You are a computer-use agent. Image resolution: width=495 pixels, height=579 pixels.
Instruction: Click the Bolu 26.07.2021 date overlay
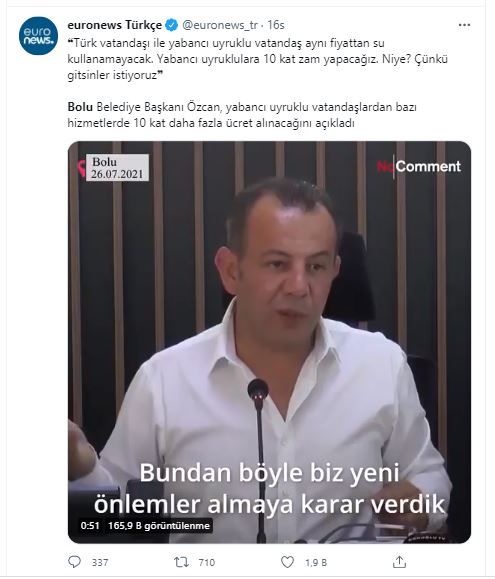[x=117, y=168]
